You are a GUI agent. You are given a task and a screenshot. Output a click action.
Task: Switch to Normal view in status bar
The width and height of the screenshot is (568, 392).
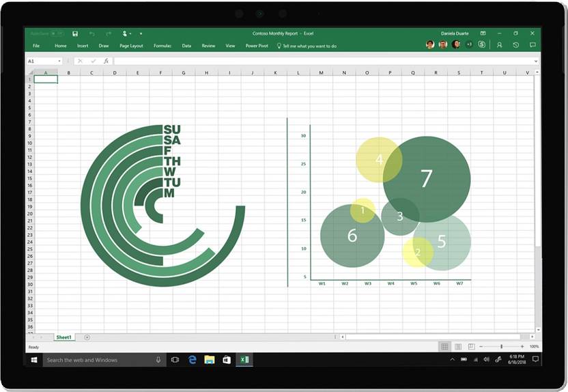coord(445,347)
